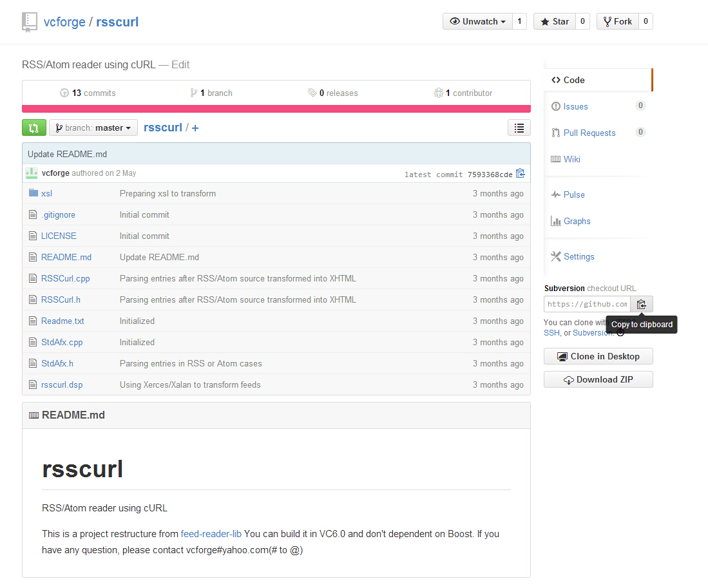Click the rsscurl breadcrumb path link

click(163, 128)
